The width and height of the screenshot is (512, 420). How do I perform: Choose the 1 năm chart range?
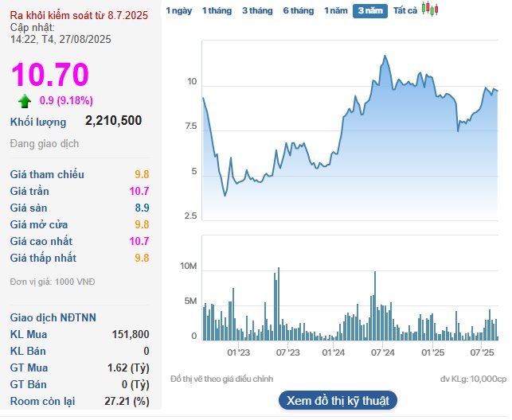(336, 11)
